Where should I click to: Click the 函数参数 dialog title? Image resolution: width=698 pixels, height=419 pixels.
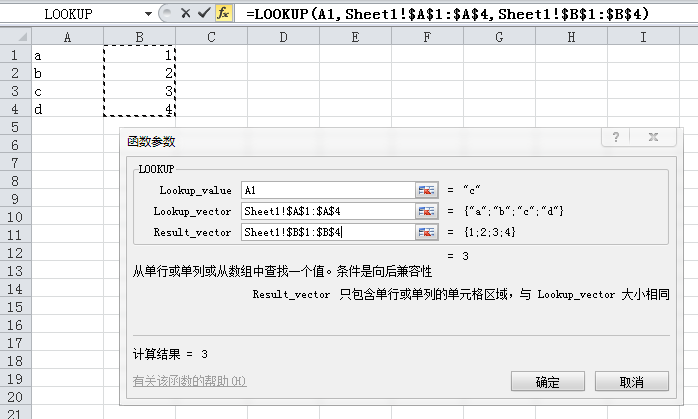click(x=151, y=142)
